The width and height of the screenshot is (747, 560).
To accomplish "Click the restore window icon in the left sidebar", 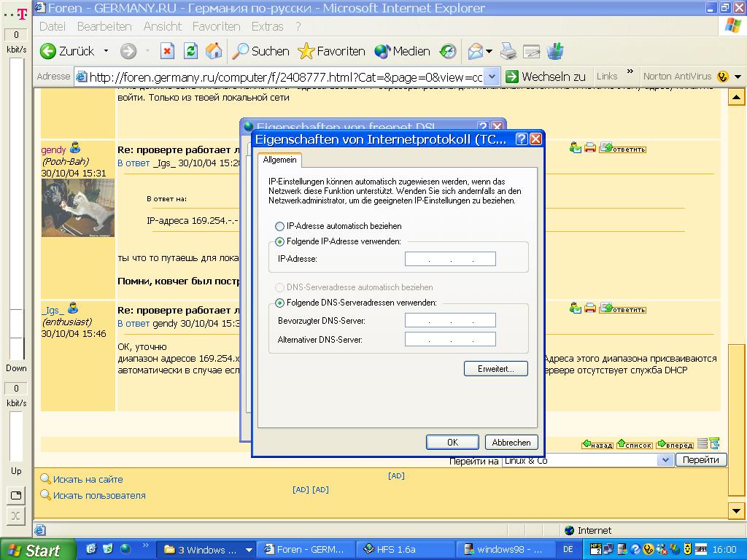I will [16, 495].
